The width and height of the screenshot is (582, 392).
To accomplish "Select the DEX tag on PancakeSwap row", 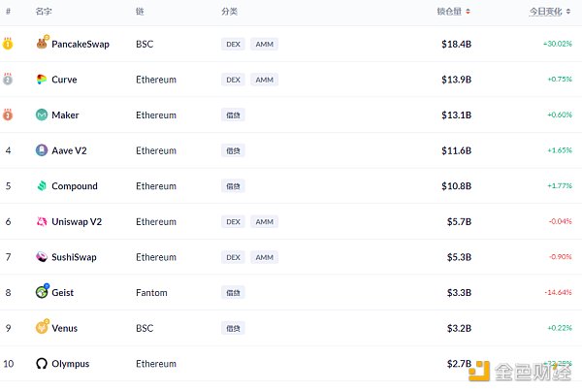I will click(x=233, y=44).
